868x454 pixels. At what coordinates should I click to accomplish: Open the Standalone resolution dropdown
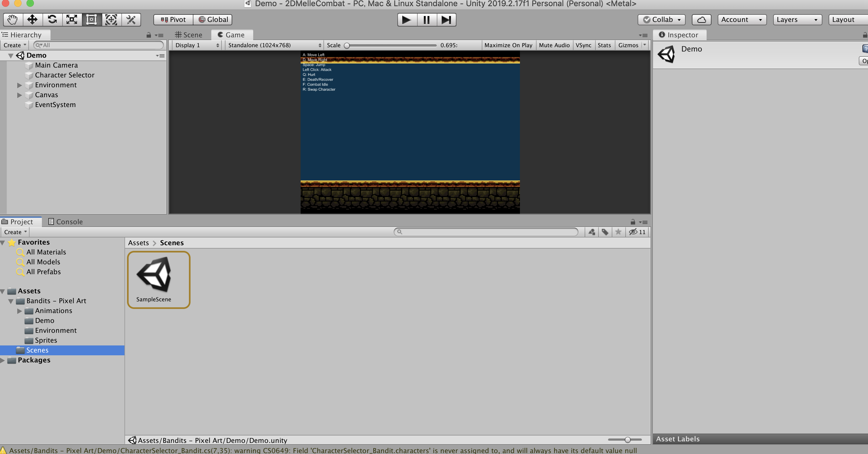click(274, 45)
